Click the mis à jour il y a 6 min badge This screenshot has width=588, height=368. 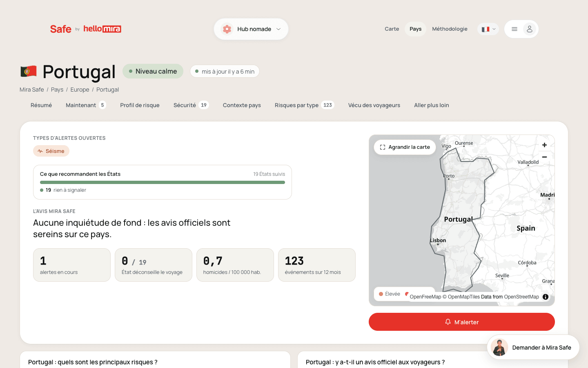pyautogui.click(x=225, y=71)
